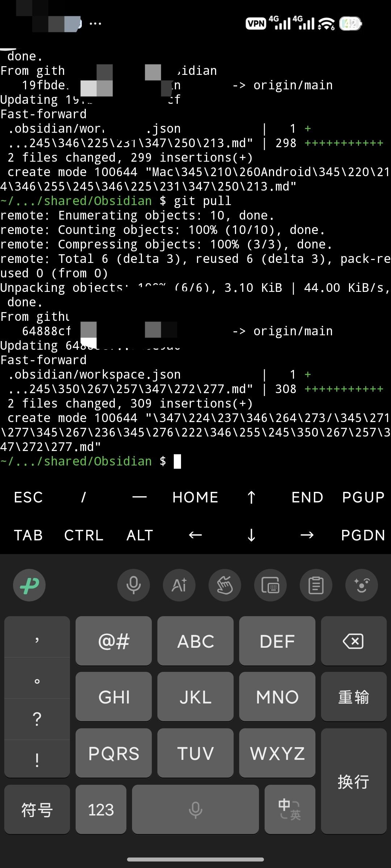Image resolution: width=391 pixels, height=868 pixels.
Task: Open the emoji sticker face icon
Action: [x=362, y=585]
